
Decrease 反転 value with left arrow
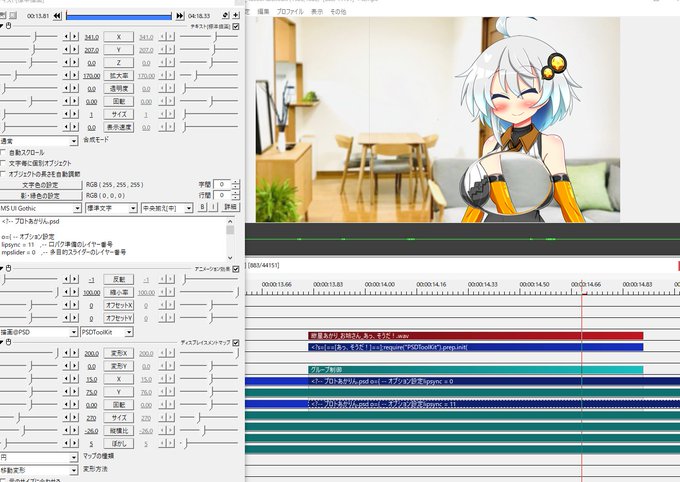click(67, 279)
